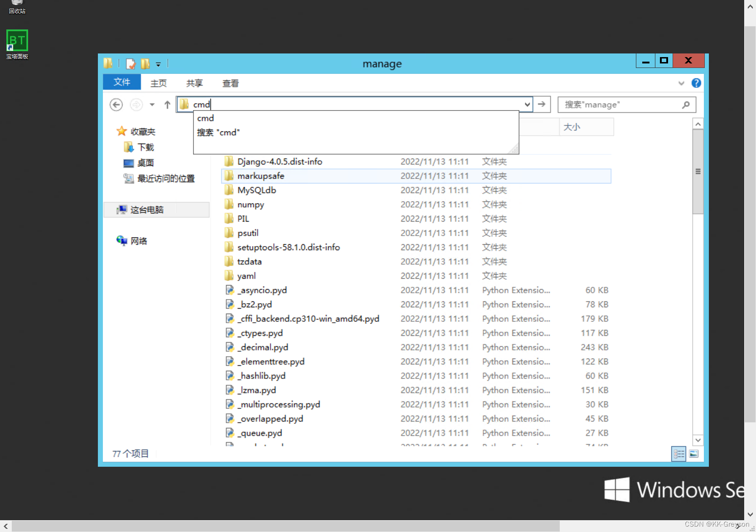Select the psutil folder icon

click(229, 233)
